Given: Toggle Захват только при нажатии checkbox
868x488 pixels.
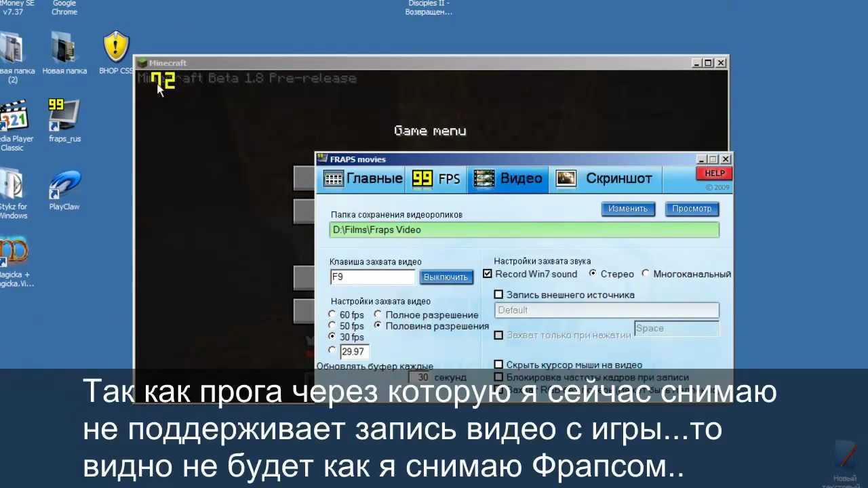Looking at the screenshot, I should click(499, 335).
